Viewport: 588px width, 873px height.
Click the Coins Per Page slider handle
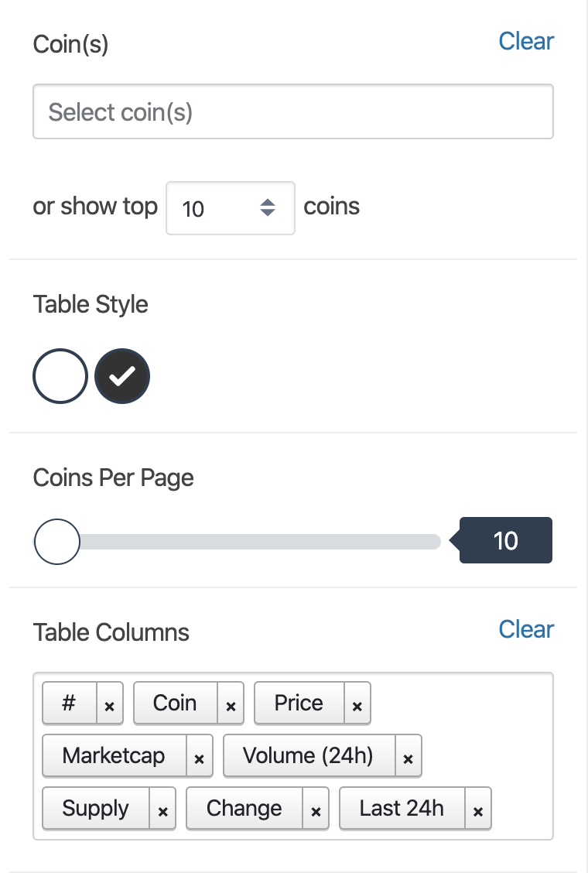pyautogui.click(x=56, y=542)
